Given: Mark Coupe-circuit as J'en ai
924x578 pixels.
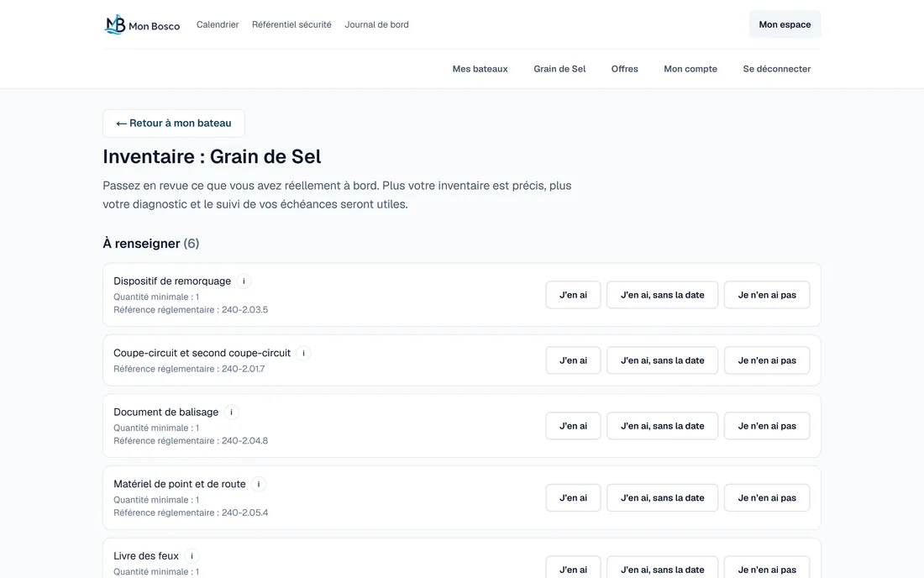Looking at the screenshot, I should (x=574, y=360).
